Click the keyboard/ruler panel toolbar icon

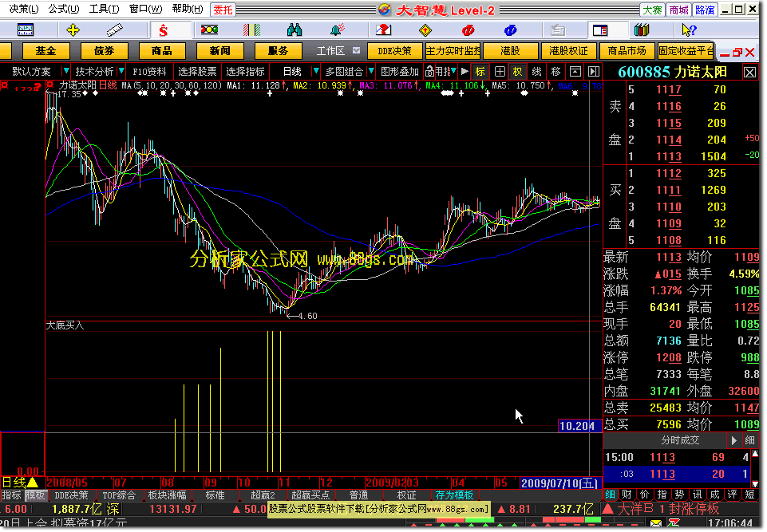[26, 30]
